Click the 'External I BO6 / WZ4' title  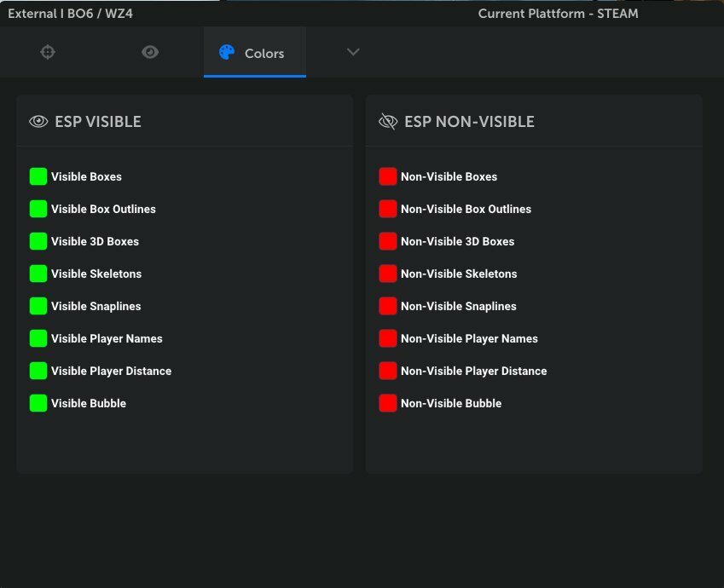click(70, 14)
